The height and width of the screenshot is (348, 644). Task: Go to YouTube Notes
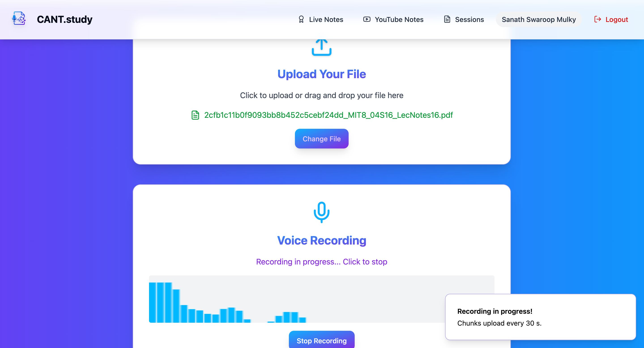[x=399, y=19]
